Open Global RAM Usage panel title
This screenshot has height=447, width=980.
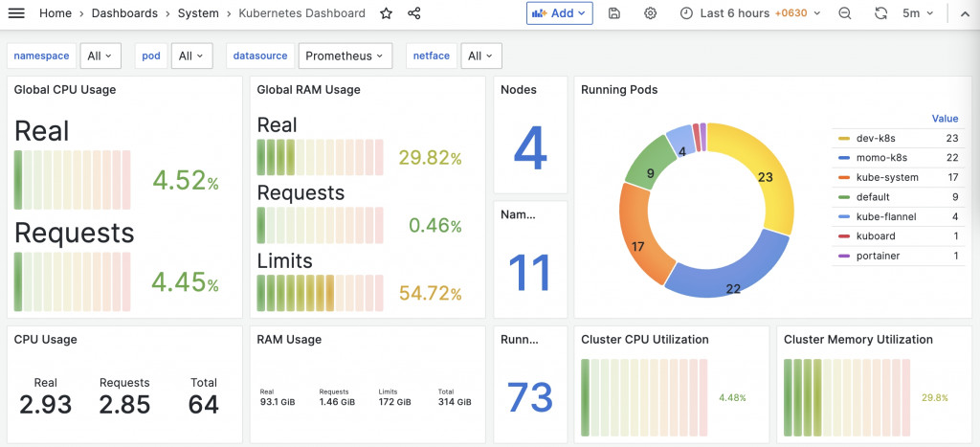[309, 89]
